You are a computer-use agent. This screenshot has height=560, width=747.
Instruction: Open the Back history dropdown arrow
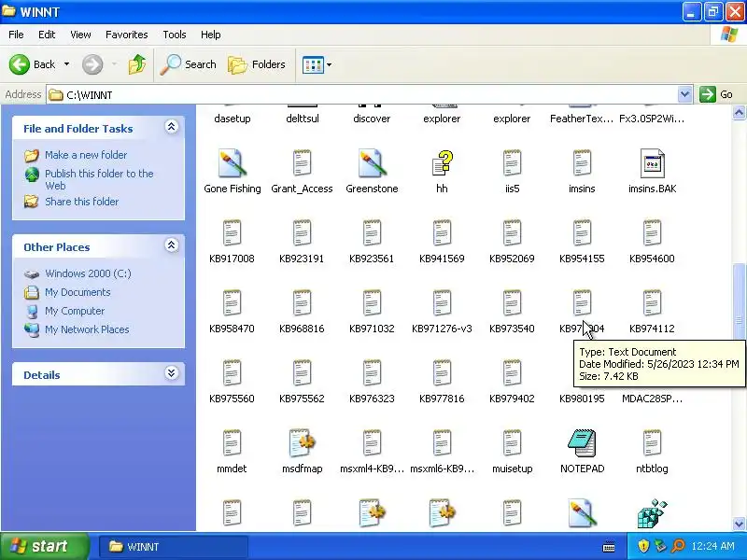point(66,64)
